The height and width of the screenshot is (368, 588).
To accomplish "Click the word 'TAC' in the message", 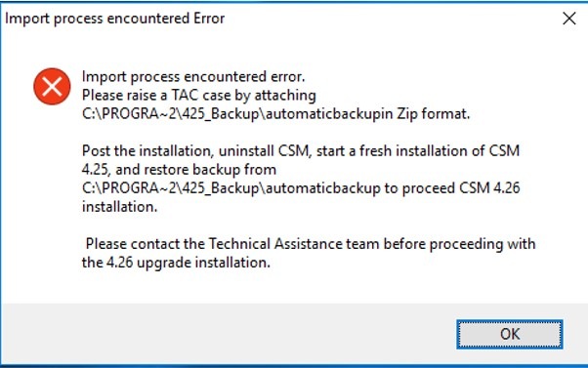I will [185, 96].
